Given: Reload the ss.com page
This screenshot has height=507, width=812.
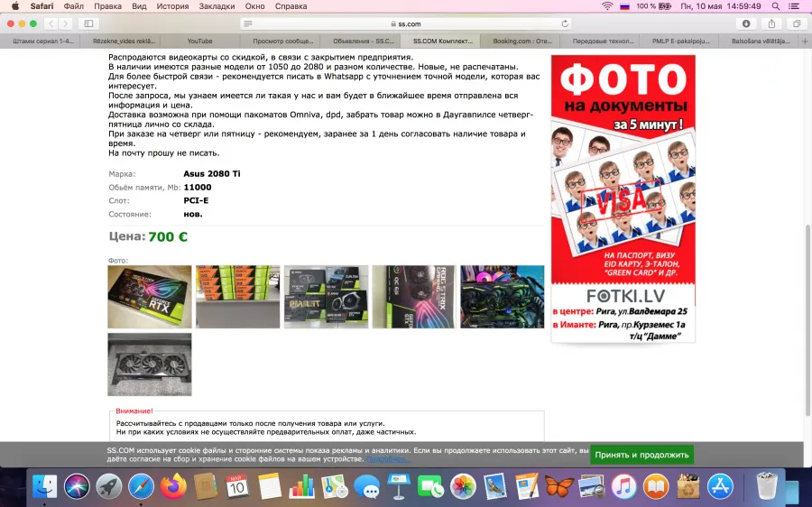Looking at the screenshot, I should tap(565, 23).
